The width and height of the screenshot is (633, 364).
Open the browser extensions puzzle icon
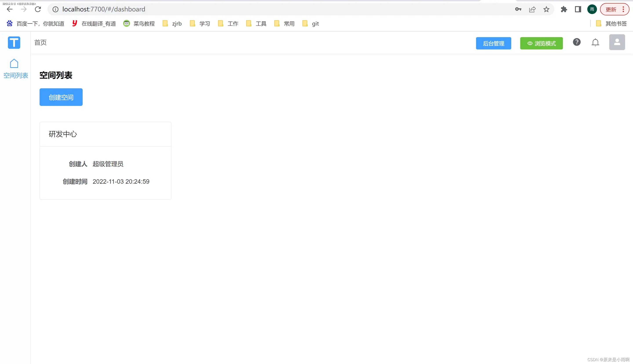point(564,9)
